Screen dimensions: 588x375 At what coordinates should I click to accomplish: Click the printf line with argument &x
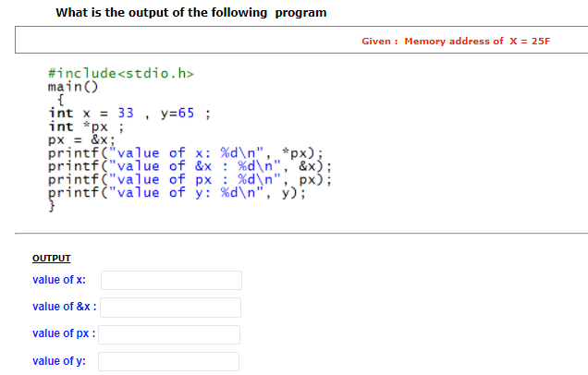point(190,166)
